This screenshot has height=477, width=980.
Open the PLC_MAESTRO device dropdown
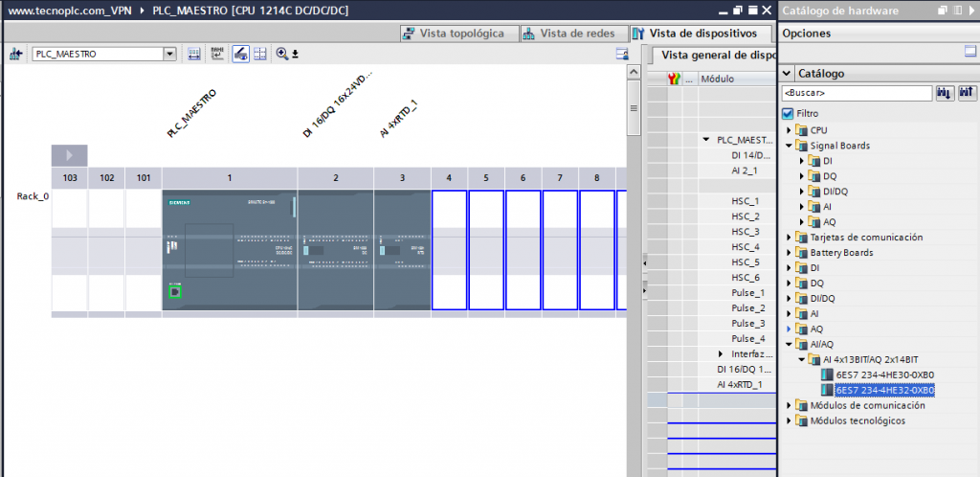170,55
